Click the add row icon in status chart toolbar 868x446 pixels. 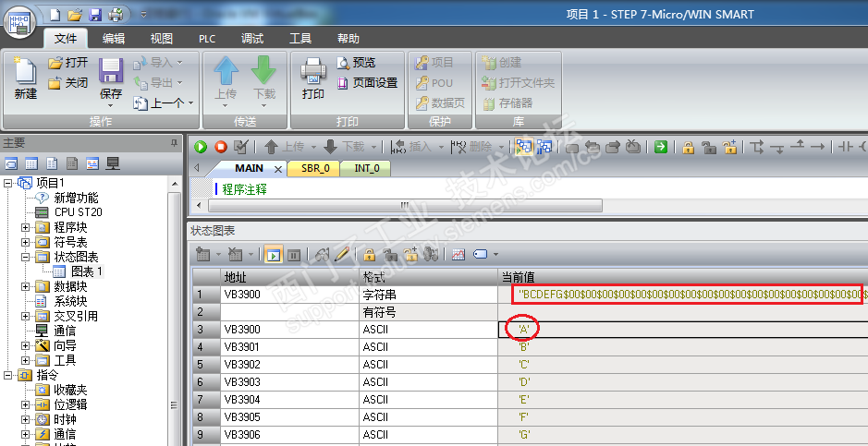[x=203, y=255]
